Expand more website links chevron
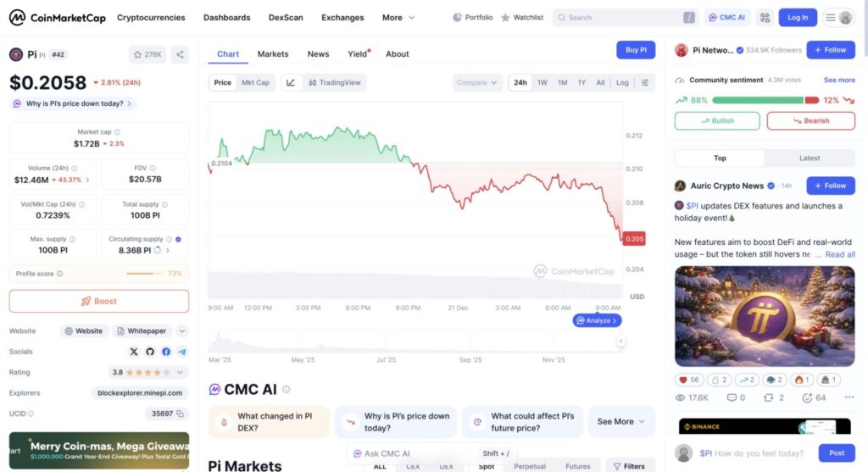 [182, 331]
